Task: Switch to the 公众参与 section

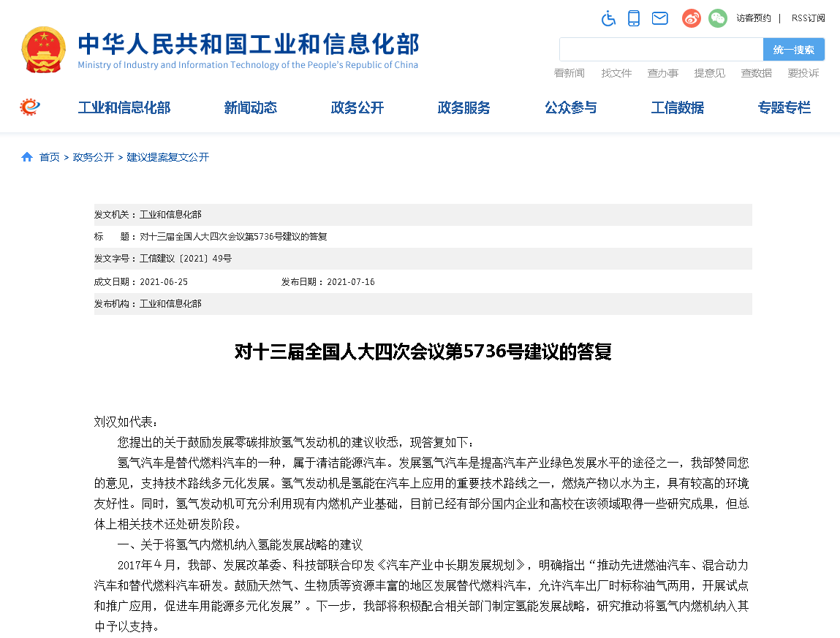Action: coord(570,107)
